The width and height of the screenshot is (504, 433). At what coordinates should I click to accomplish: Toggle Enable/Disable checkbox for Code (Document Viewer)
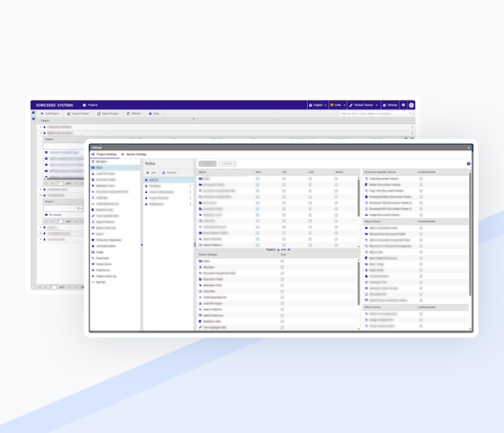tap(421, 179)
